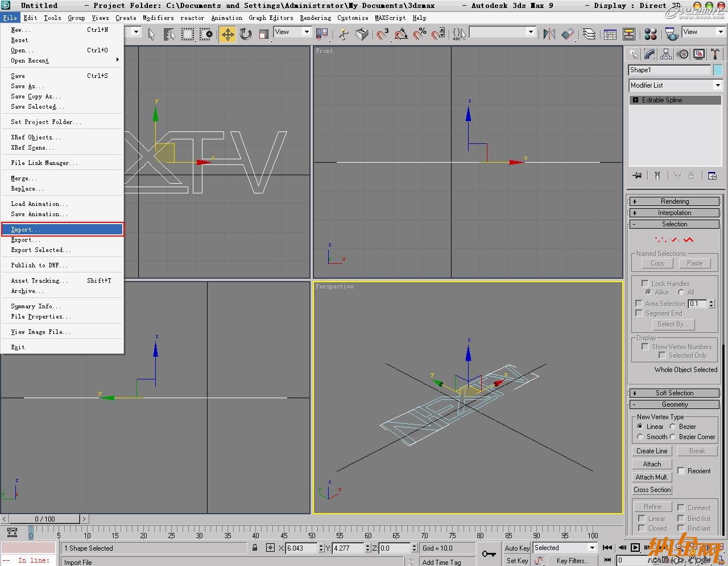Click the Mirror tool icon
Screen dimensions: 728x566
[549, 34]
